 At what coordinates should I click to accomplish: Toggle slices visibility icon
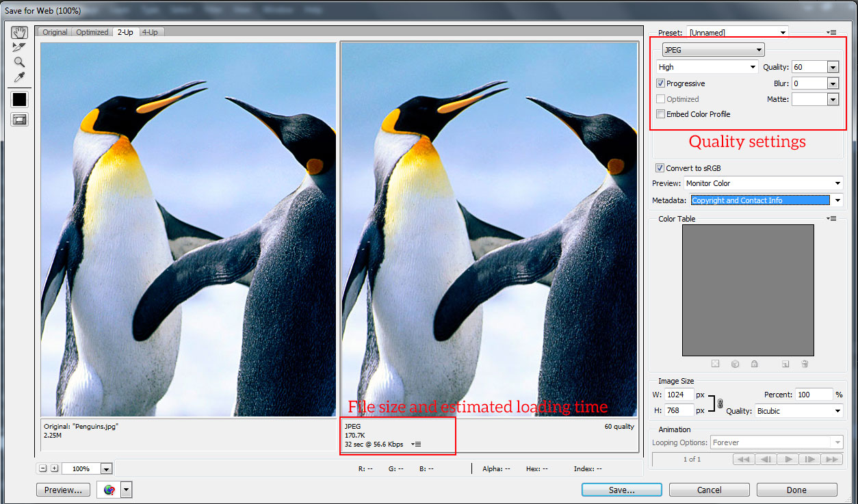click(x=19, y=120)
